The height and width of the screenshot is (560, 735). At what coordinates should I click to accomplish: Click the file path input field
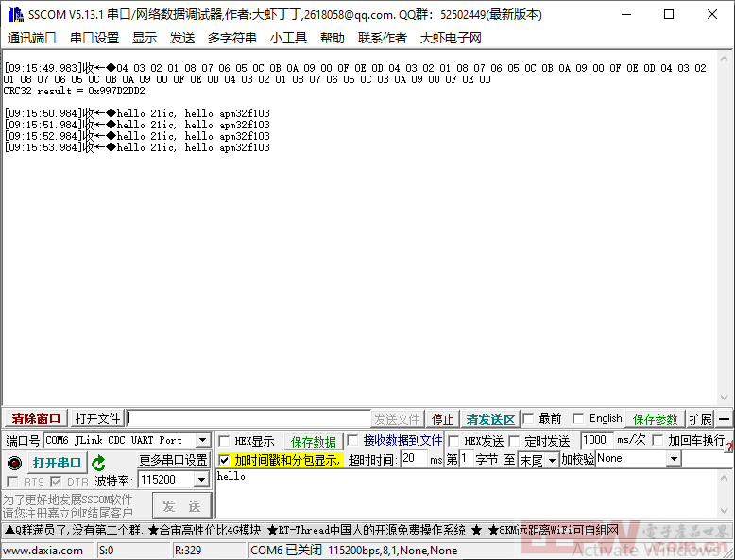248,418
